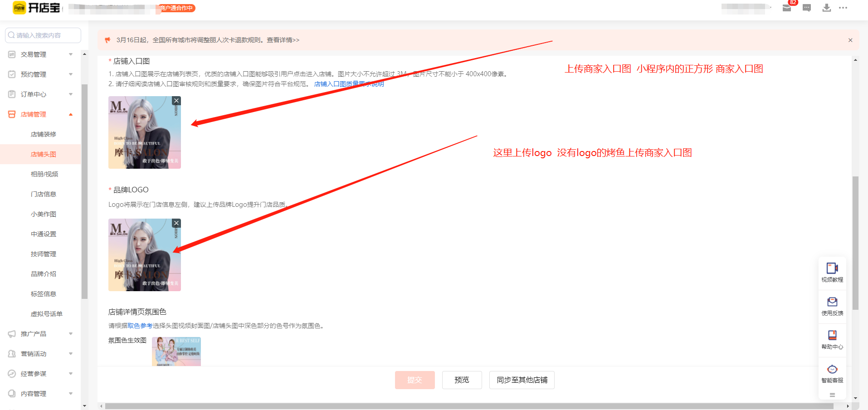Open the 取色参考 link

140,326
